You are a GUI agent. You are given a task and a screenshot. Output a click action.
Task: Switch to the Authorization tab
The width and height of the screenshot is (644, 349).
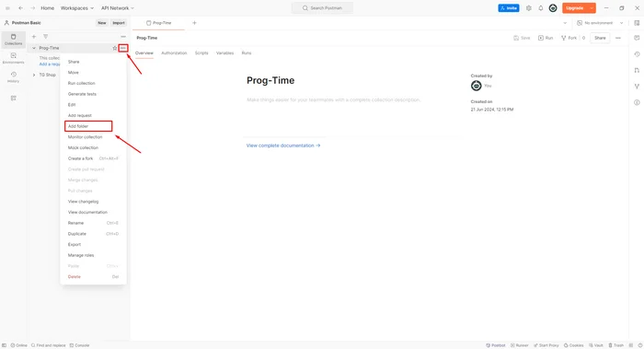pyautogui.click(x=174, y=53)
